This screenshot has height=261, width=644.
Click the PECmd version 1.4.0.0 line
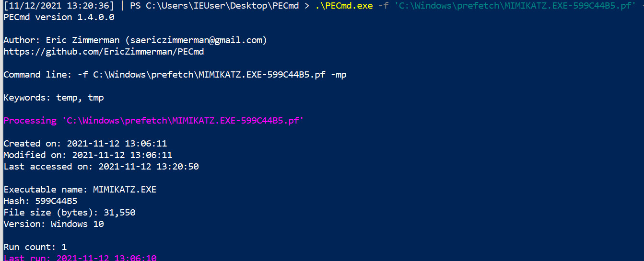(59, 17)
